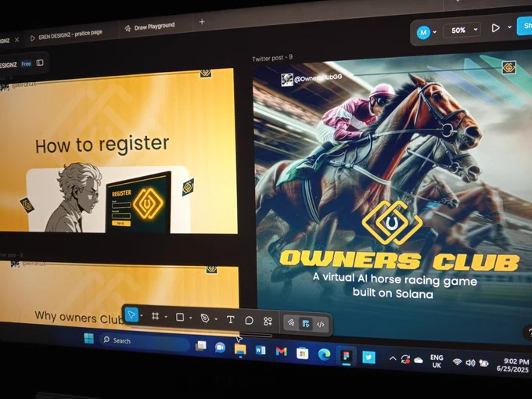Switch to Draw mode

point(291,322)
